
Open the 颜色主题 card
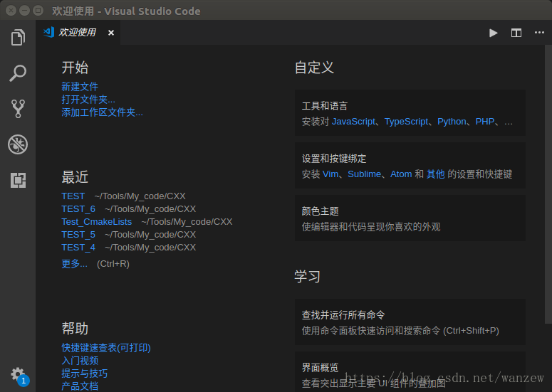pyautogui.click(x=410, y=218)
